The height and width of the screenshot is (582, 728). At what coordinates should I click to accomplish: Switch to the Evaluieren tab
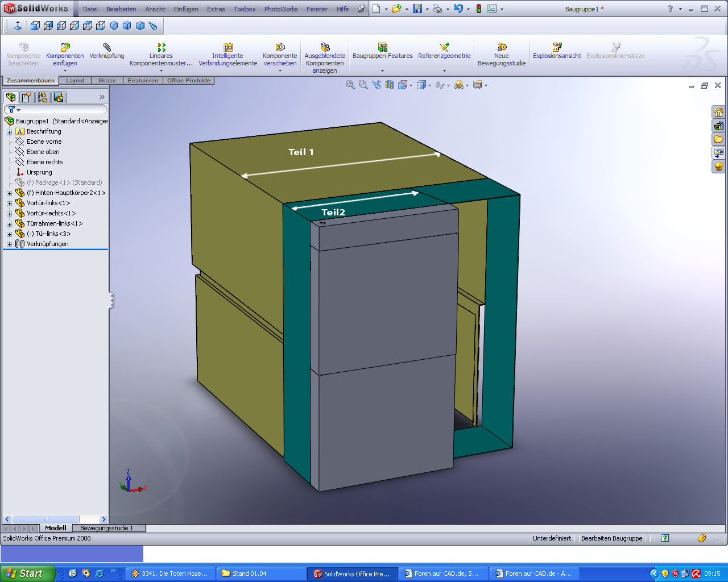point(143,81)
